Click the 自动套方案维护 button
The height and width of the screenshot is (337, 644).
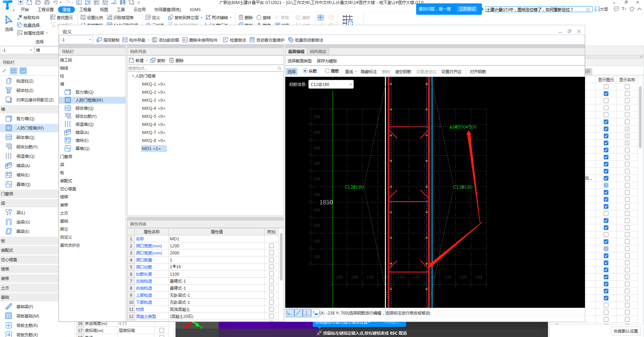[267, 40]
